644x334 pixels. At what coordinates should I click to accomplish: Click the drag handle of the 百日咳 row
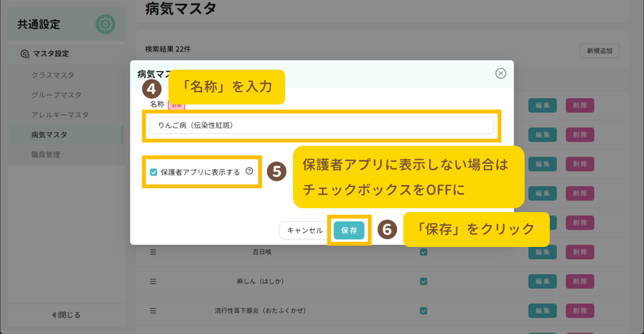[x=154, y=252]
